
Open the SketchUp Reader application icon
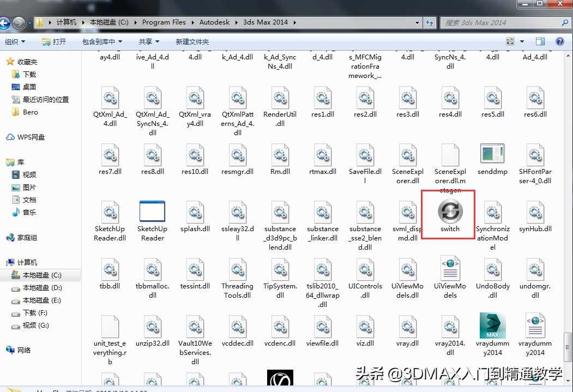(x=152, y=212)
